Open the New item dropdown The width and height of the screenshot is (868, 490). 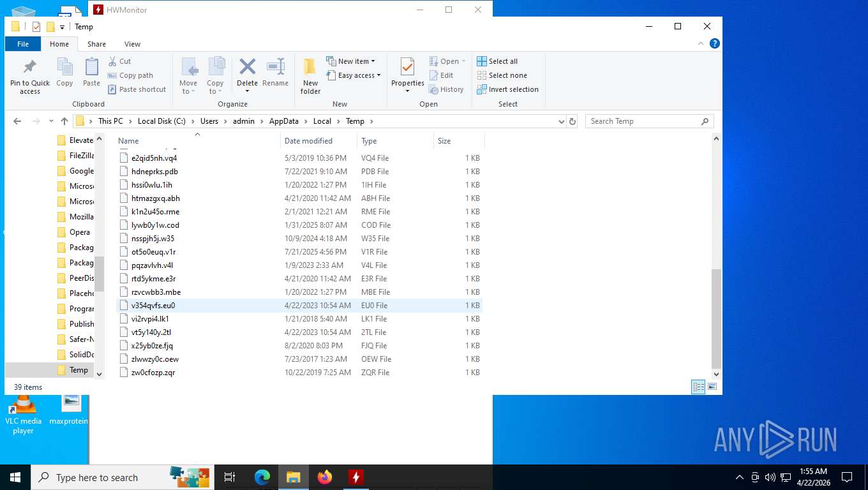(350, 61)
